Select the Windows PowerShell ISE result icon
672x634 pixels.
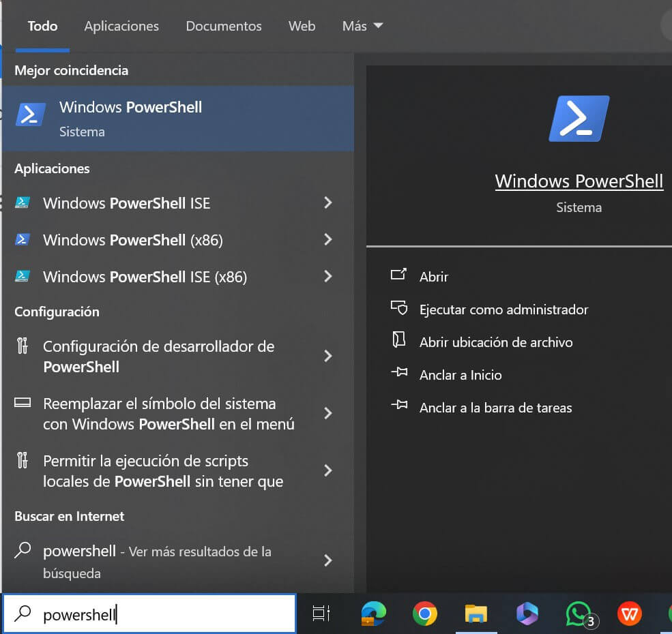tap(23, 202)
